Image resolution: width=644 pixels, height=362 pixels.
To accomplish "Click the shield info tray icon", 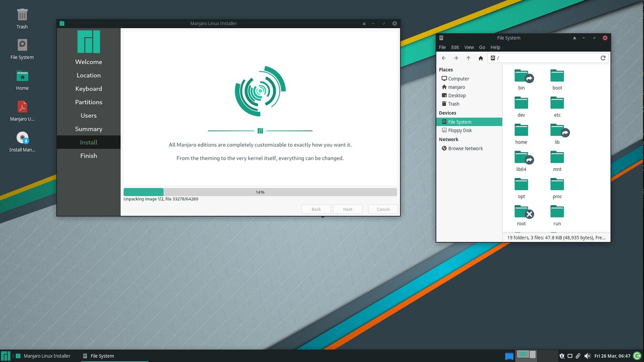I will 562,356.
